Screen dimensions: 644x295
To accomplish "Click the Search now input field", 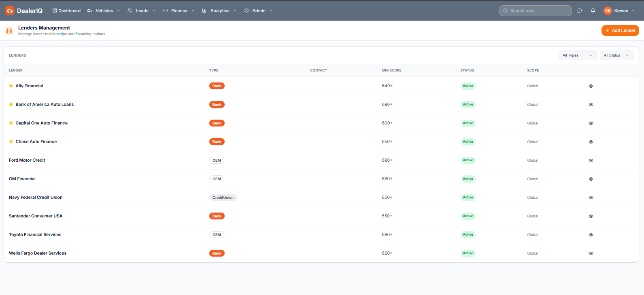I will click(x=535, y=11).
